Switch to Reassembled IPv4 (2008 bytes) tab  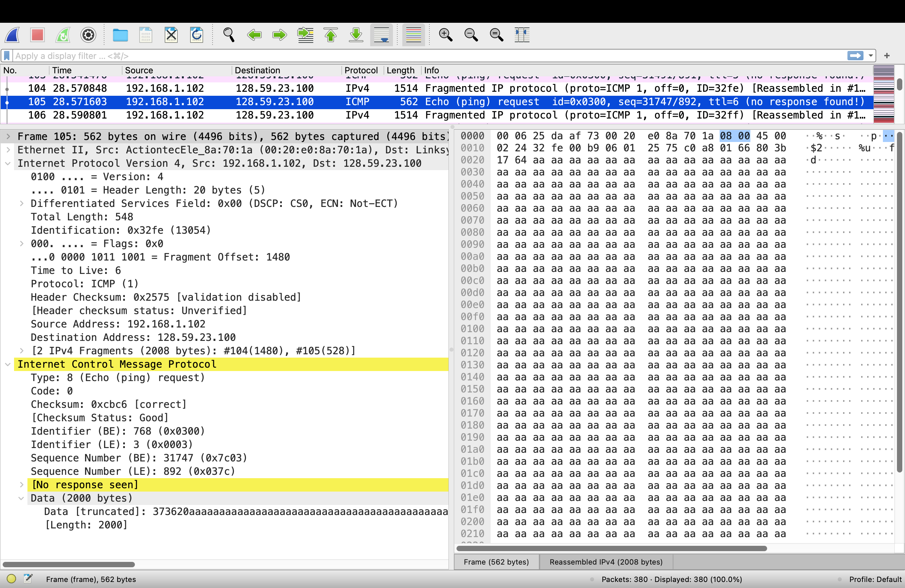(x=606, y=562)
